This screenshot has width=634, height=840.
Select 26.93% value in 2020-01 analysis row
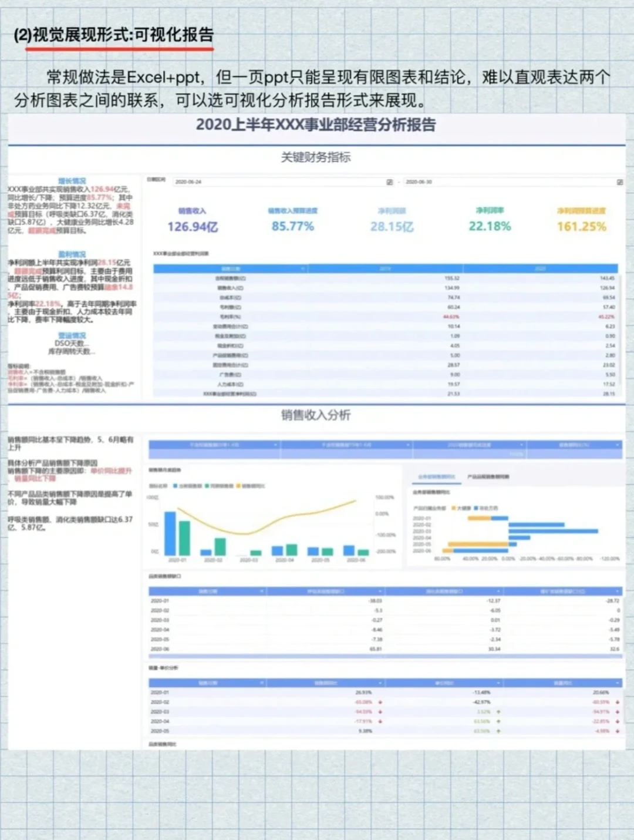pyautogui.click(x=363, y=693)
